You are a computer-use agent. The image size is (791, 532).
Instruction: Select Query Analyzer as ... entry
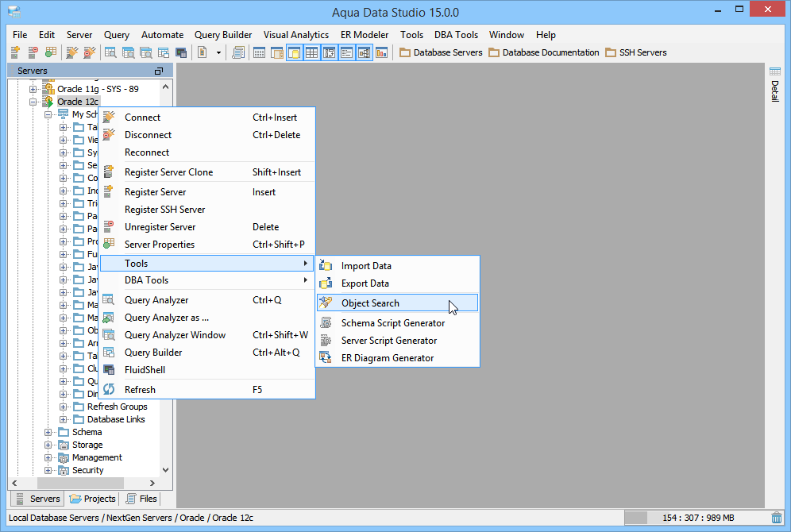point(207,318)
